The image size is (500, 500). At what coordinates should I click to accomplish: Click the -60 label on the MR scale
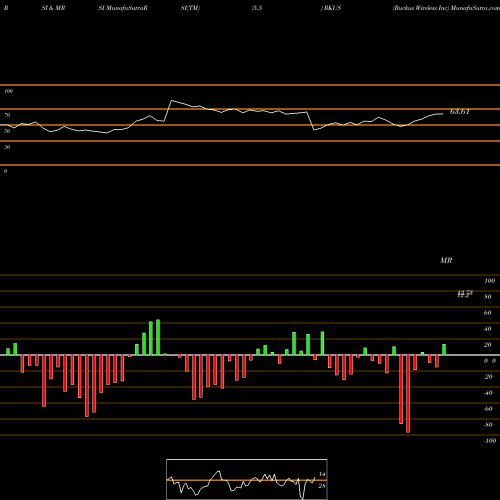488,409
